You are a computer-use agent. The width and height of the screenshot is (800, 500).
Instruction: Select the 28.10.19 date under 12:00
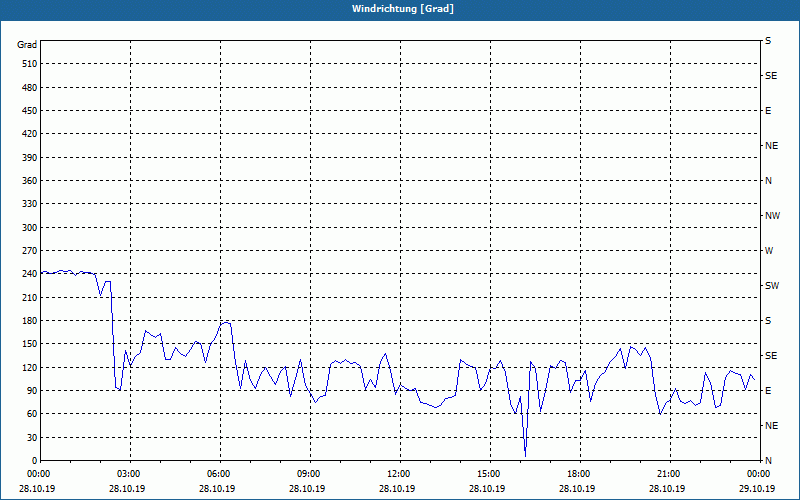point(397,489)
